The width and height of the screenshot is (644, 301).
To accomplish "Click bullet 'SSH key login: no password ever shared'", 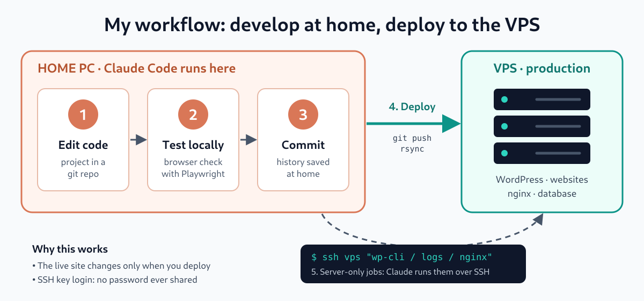I will 115,279.
